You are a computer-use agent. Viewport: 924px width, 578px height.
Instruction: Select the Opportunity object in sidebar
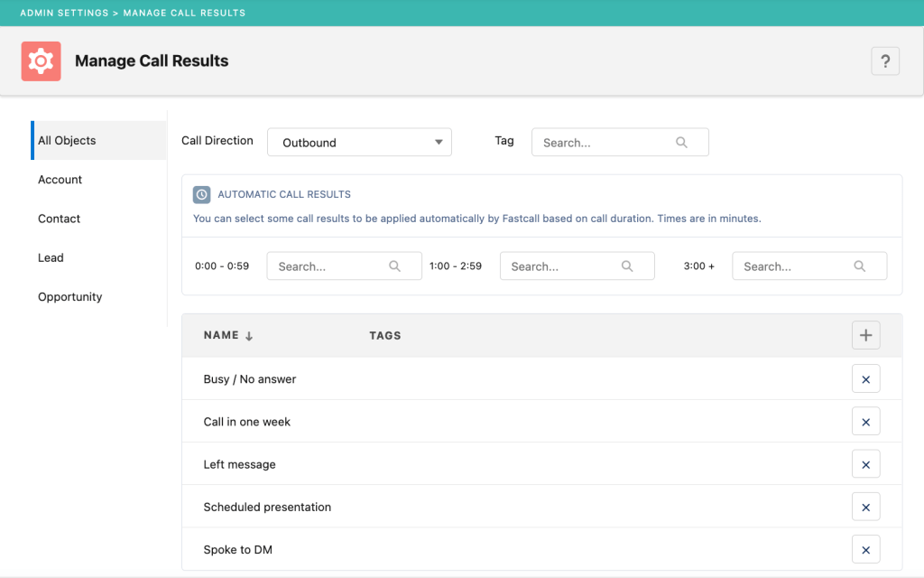pos(69,296)
